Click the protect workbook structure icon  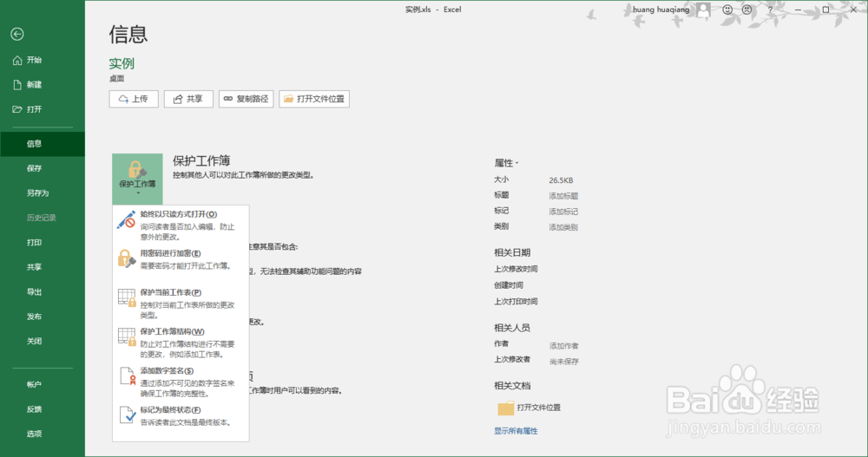coord(127,337)
